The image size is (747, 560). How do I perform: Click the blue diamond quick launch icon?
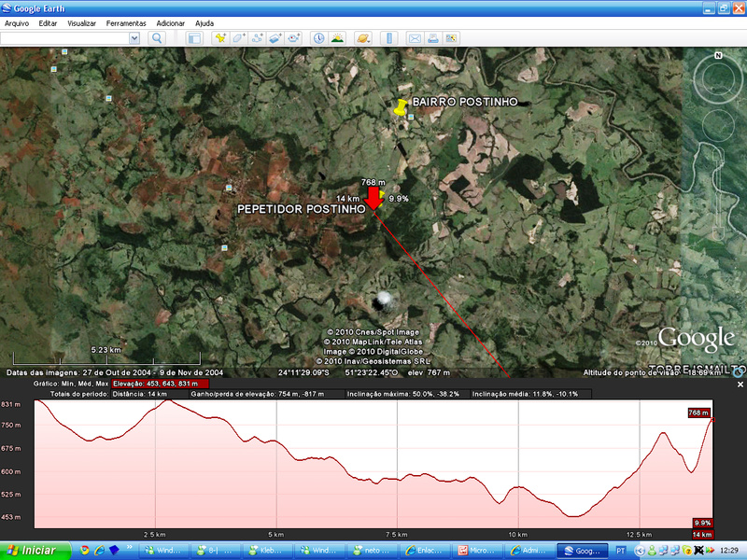click(x=114, y=551)
